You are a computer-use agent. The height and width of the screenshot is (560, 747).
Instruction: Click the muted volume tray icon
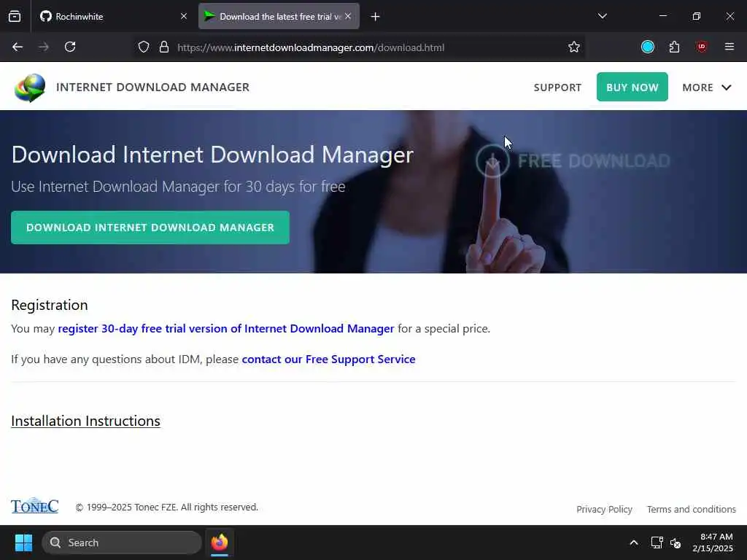point(676,542)
